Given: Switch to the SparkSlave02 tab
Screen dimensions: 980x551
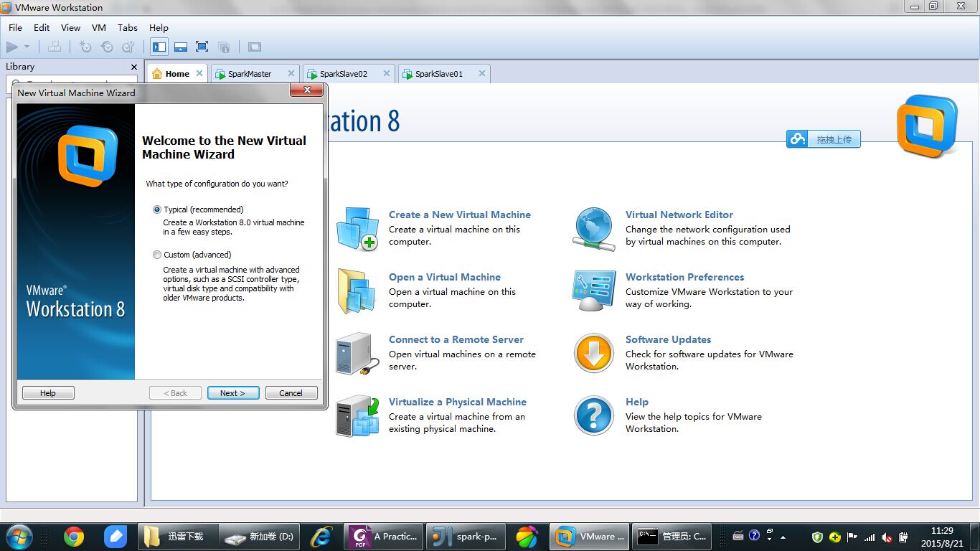Looking at the screenshot, I should (x=343, y=74).
